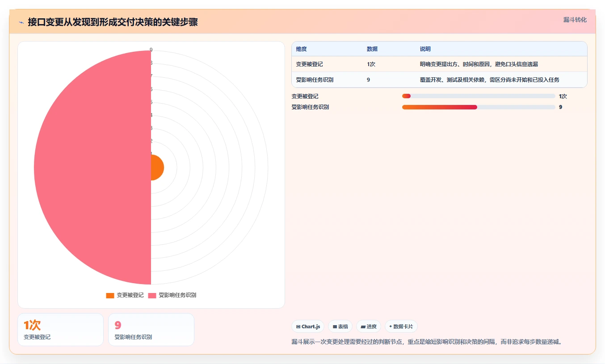Click the footer note starting 漏斗展示一次变更处理

coord(426,342)
